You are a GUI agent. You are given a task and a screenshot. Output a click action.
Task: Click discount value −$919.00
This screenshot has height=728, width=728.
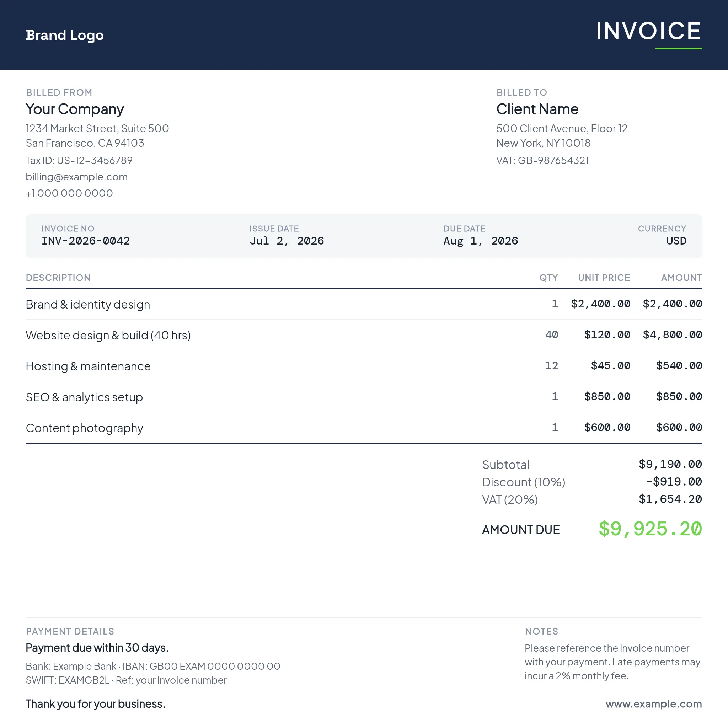click(x=674, y=482)
